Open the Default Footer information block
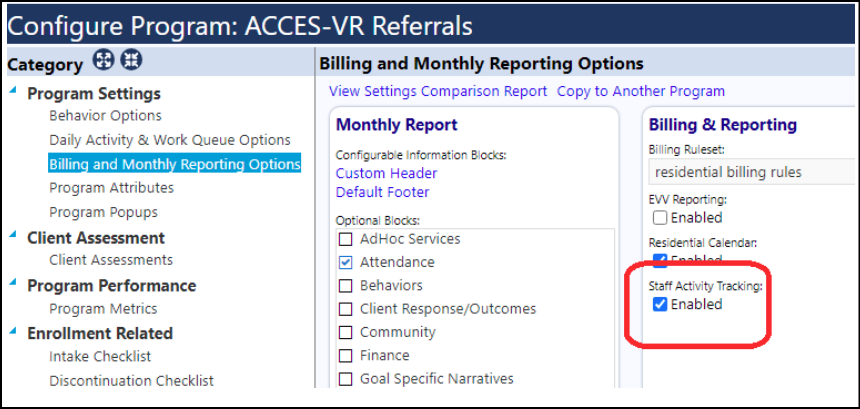Image resolution: width=860 pixels, height=409 pixels. [382, 192]
